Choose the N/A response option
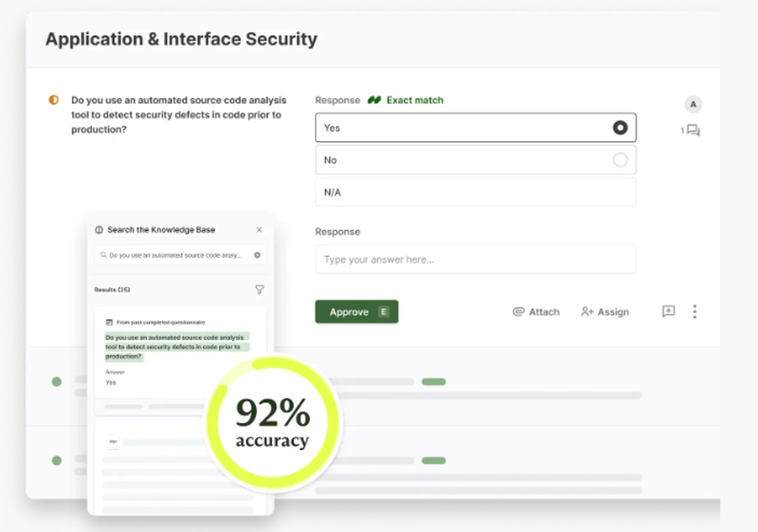Image resolution: width=758 pixels, height=532 pixels. (x=476, y=192)
